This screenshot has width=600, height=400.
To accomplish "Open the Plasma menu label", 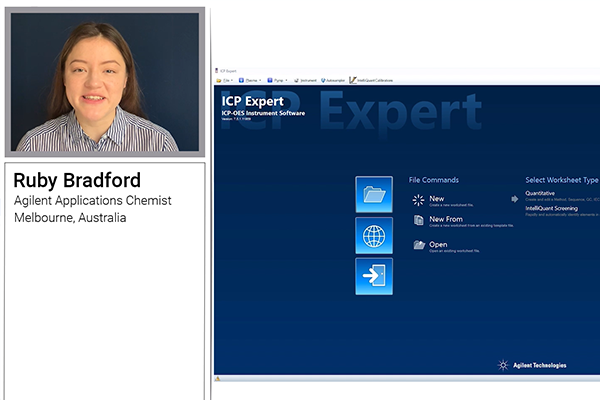I will coord(251,80).
